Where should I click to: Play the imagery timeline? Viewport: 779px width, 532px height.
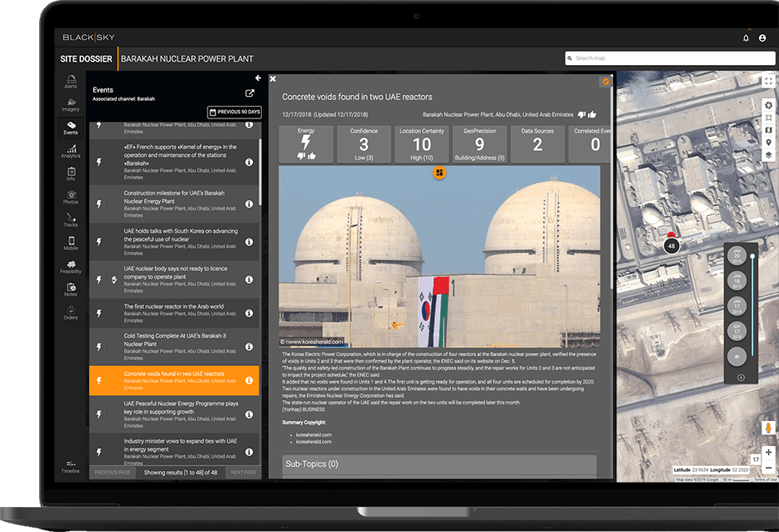point(741,378)
